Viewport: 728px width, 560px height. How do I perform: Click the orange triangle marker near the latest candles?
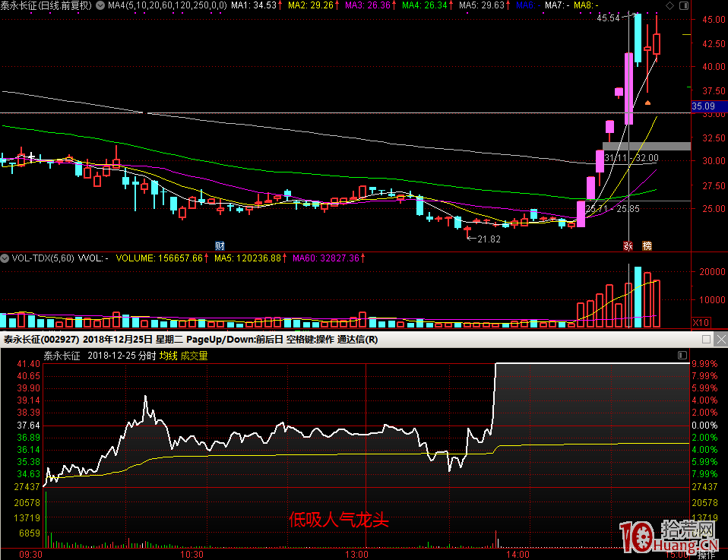[647, 103]
